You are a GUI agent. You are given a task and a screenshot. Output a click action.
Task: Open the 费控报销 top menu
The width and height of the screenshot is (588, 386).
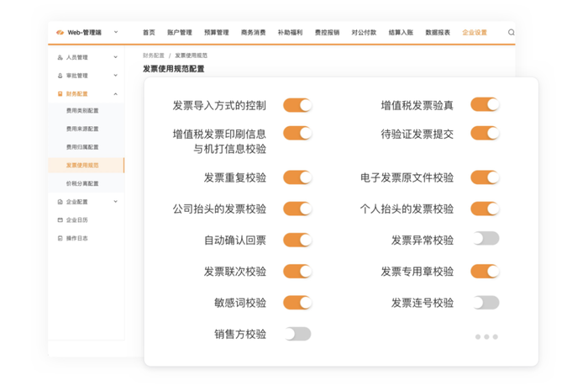327,33
